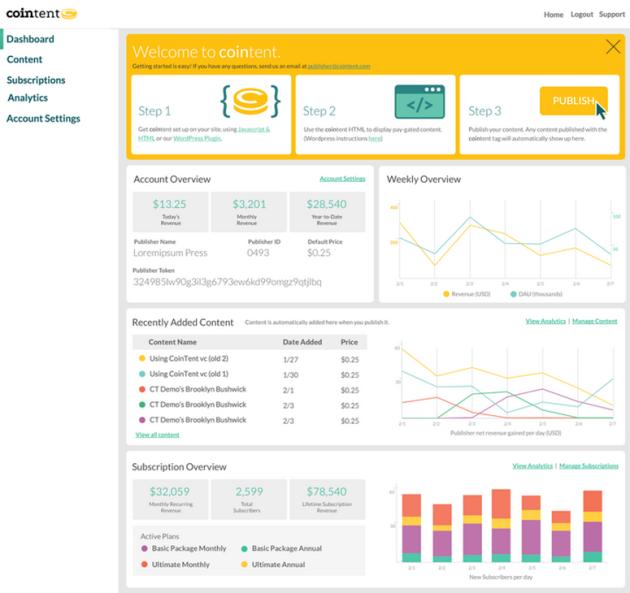Click the 'New Subscribers per day' chart caption
630x593 pixels.
[x=501, y=577]
